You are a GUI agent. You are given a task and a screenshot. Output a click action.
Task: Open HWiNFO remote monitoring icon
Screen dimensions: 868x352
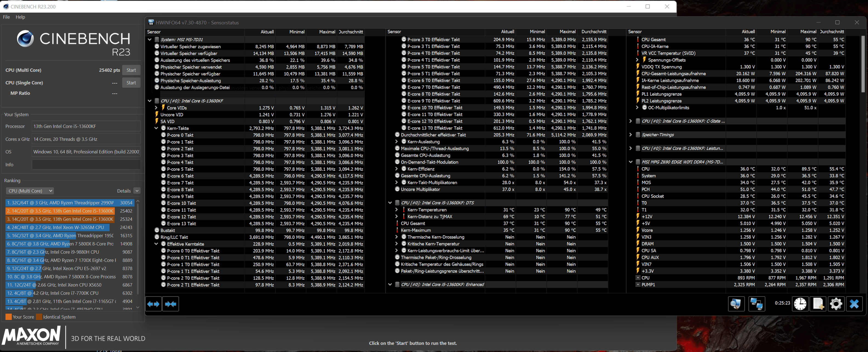coord(736,304)
